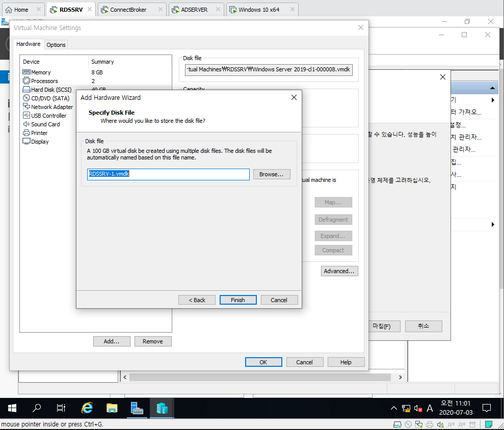This screenshot has height=430, width=504.
Task: Click Cancel in Virtual Machine Settings
Action: [304, 362]
